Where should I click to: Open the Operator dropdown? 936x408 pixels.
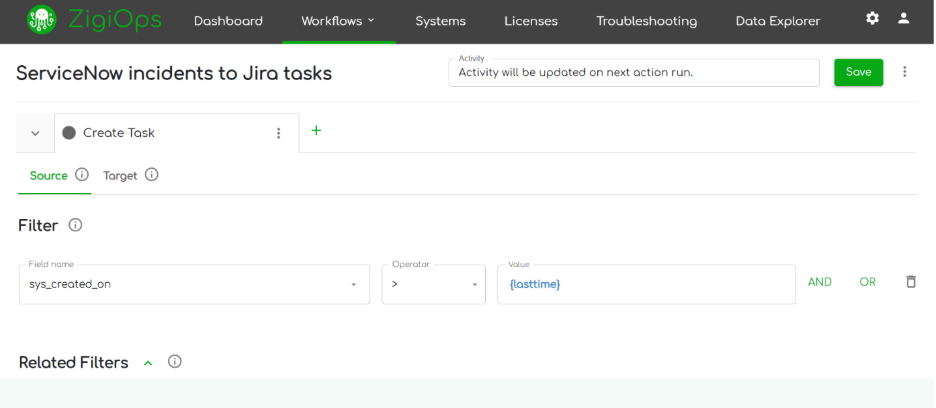point(434,284)
